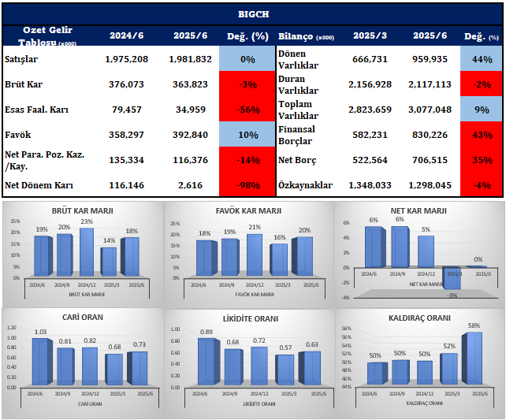This screenshot has height=420, width=506.
Task: Click the value 116,376
Action: pyautogui.click(x=191, y=160)
